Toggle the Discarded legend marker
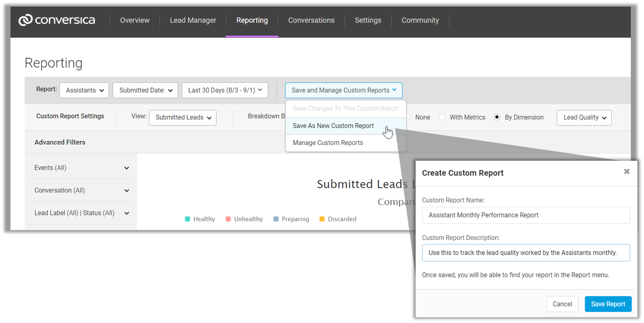This screenshot has width=644, height=323. 322,219
